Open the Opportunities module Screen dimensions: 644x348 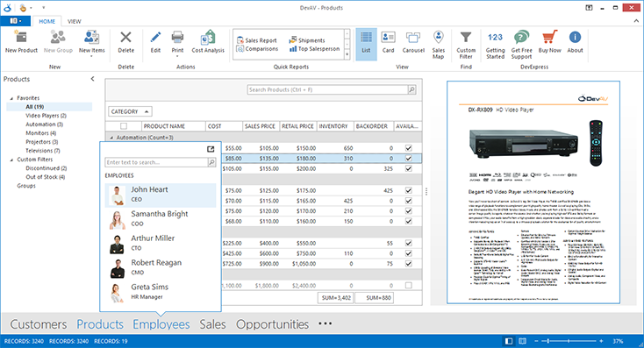[272, 324]
